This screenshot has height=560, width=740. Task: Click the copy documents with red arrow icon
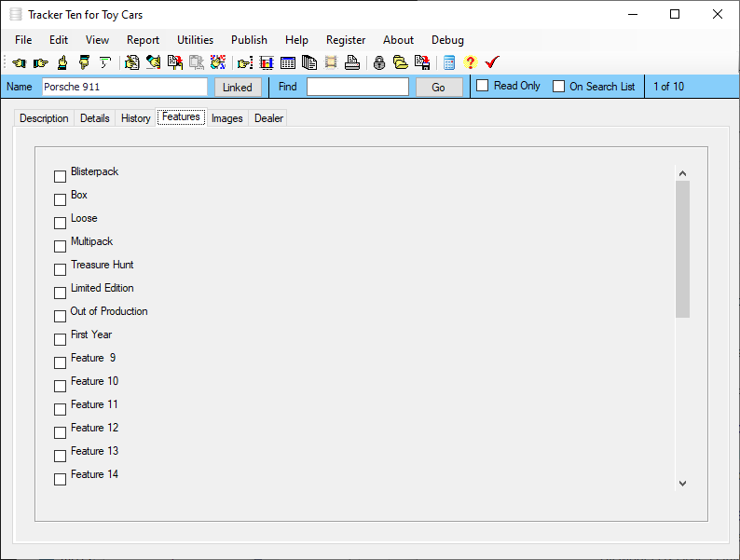click(x=175, y=62)
